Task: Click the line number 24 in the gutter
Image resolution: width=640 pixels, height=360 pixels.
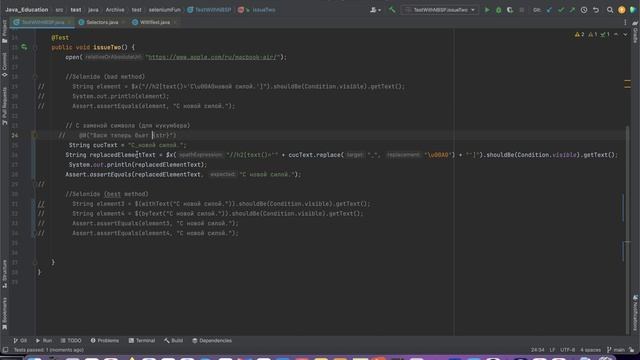Action: 15,136
